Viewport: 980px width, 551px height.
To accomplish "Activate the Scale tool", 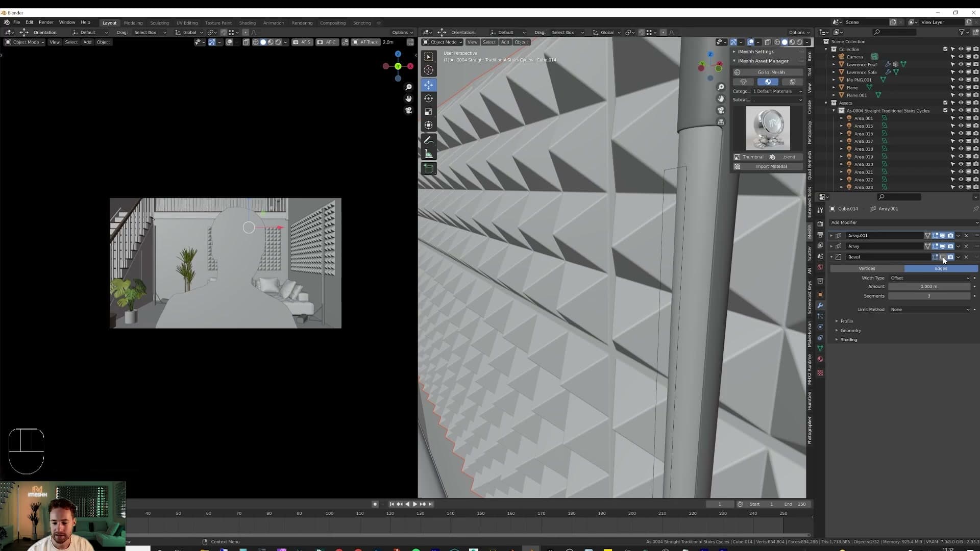I will tap(429, 112).
